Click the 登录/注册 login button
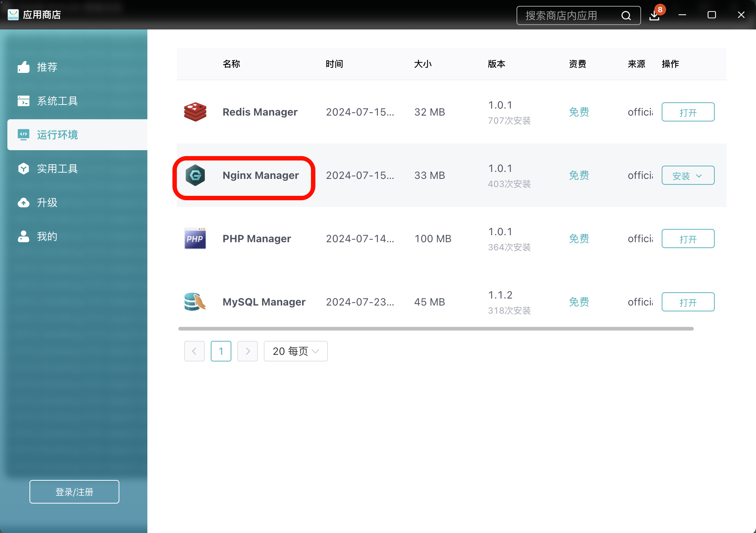The width and height of the screenshot is (756, 533). point(74,491)
